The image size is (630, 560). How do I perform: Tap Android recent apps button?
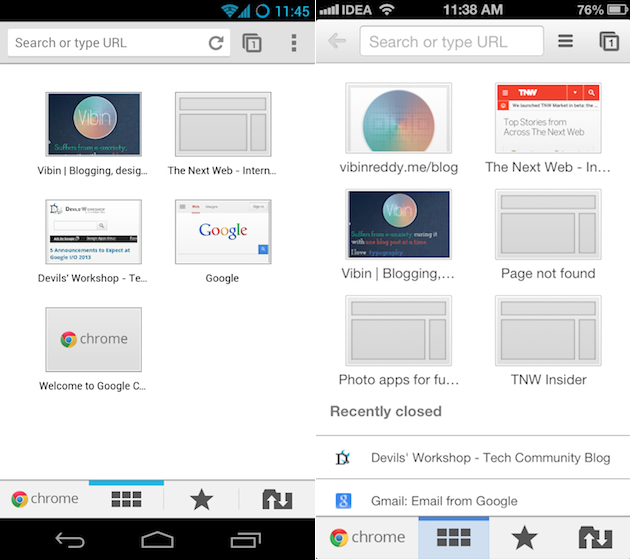click(x=245, y=540)
